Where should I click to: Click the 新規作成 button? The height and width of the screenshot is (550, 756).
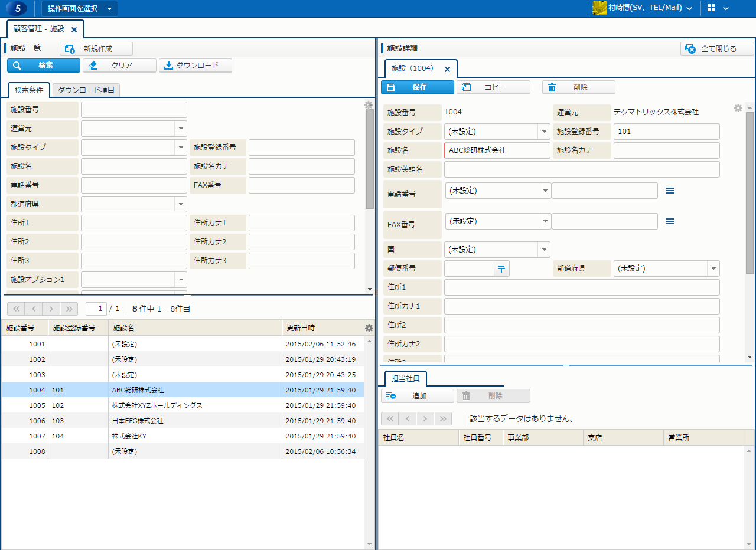(96, 49)
